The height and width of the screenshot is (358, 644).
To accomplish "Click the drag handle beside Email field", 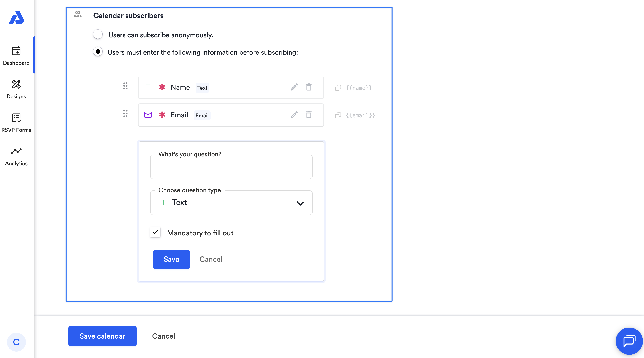I will pyautogui.click(x=125, y=114).
